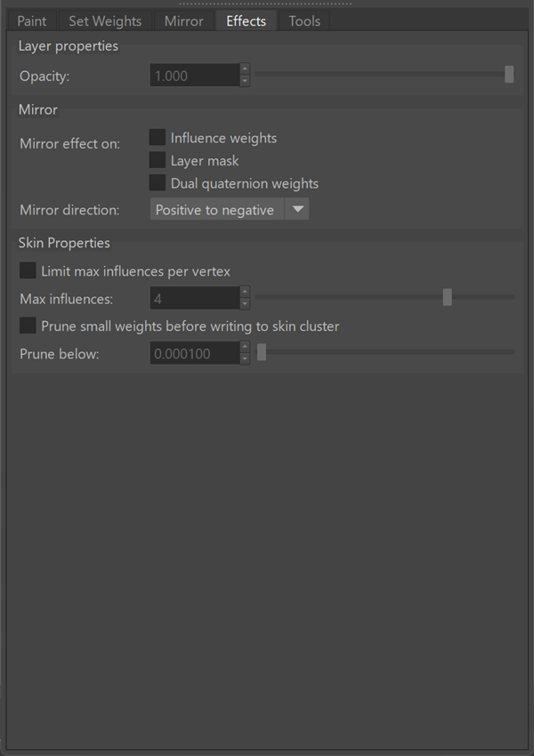Open the Tools tab
This screenshot has height=756, width=534.
point(304,21)
